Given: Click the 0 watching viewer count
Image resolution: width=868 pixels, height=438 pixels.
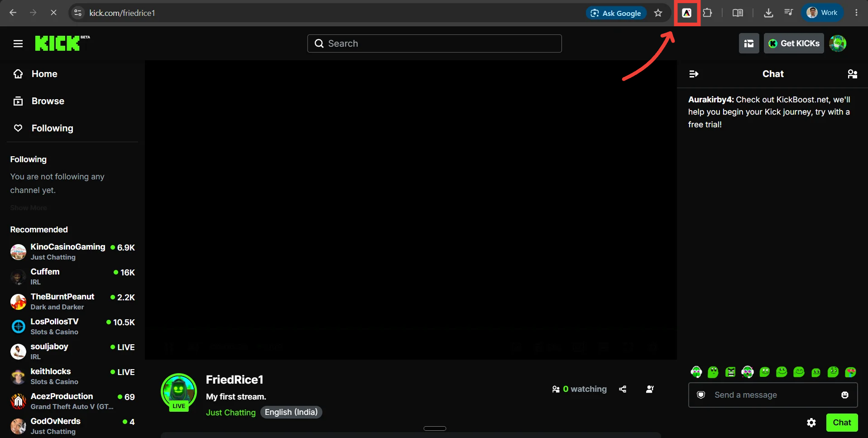Looking at the screenshot, I should [580, 389].
